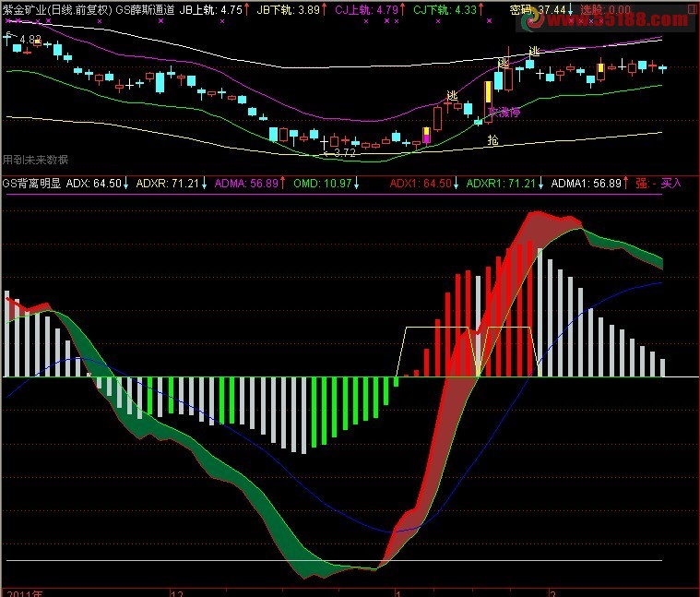Click the CJ下轨 4.33 green value label

click(x=445, y=10)
